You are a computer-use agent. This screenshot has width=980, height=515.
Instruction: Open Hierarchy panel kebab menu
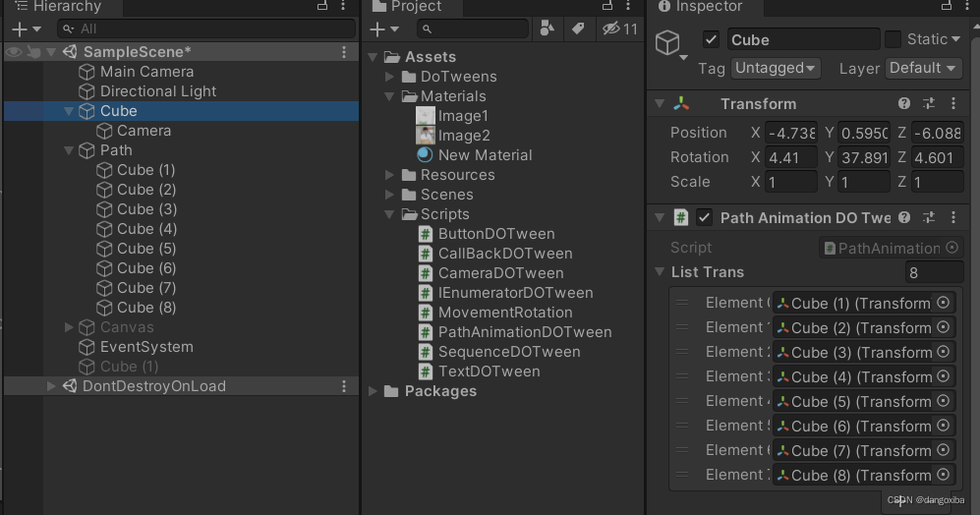[x=343, y=6]
